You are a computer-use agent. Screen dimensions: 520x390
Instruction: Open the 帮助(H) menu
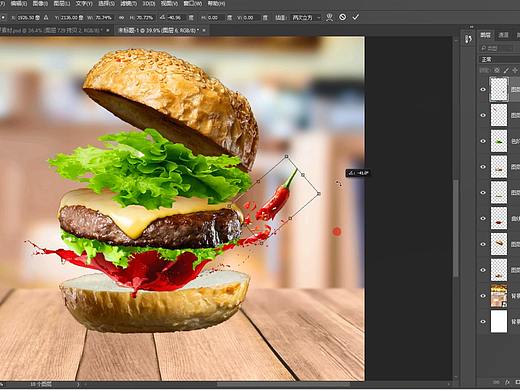(x=216, y=4)
